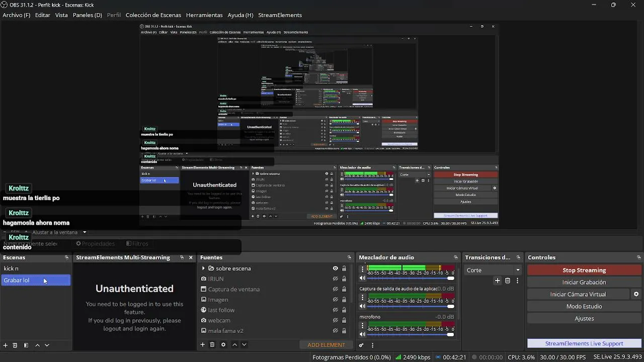The width and height of the screenshot is (644, 362).
Task: Open transition properties three-dot menu
Action: click(517, 281)
